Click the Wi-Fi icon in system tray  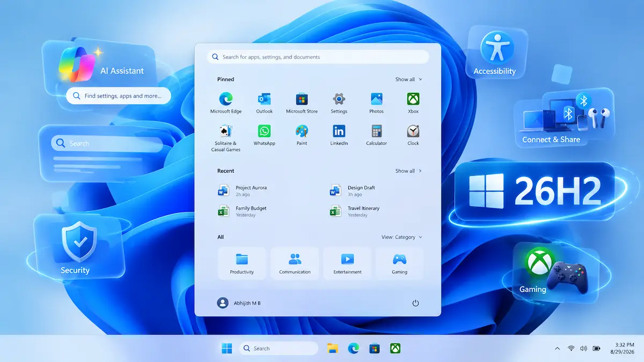571,349
